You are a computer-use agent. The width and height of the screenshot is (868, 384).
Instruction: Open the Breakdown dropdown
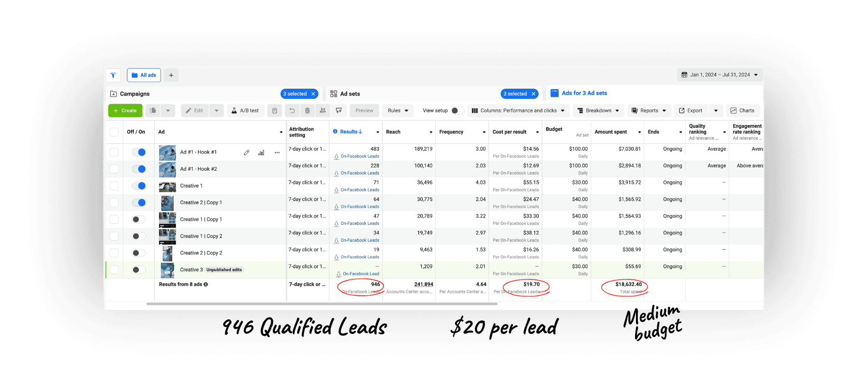click(x=598, y=111)
